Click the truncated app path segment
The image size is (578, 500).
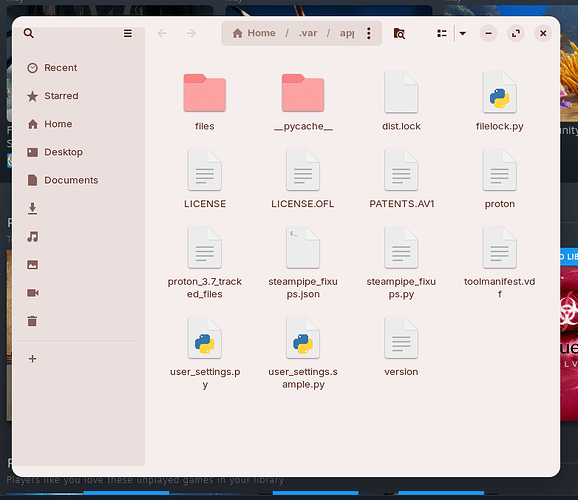point(347,34)
